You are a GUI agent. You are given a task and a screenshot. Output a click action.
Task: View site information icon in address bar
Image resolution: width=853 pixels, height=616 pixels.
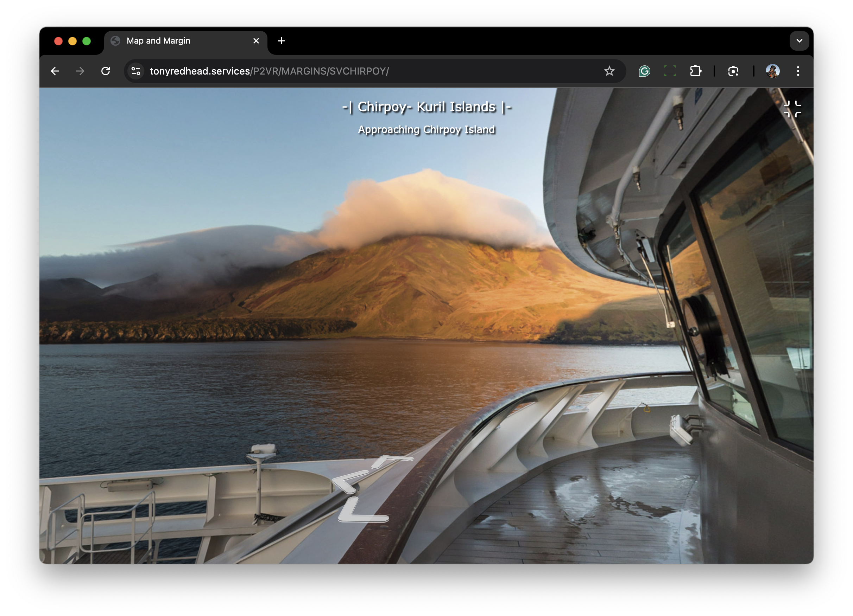tap(136, 71)
